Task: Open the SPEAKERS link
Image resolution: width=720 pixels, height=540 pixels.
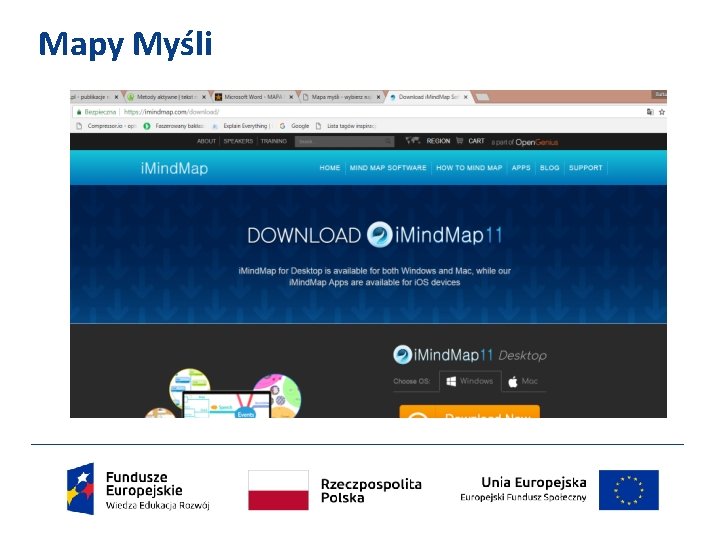Action: click(238, 141)
